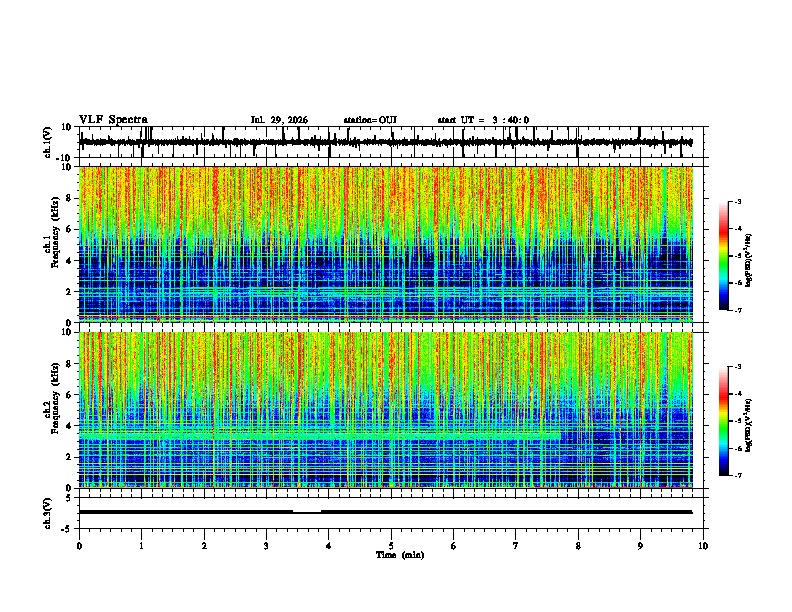Viewport: 792px width, 612px height.
Task: Click the ch.2 "Frequency (kHz)" axis label
Action: (x=55, y=398)
